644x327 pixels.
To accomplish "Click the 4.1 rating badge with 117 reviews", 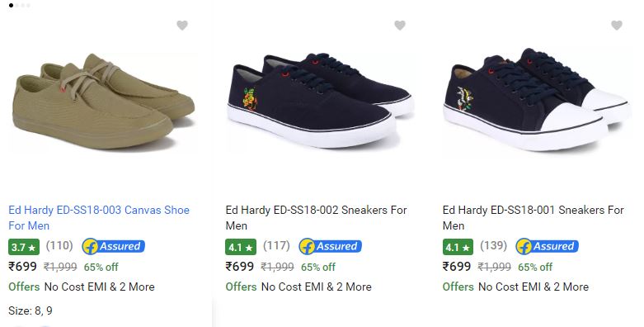I will point(241,247).
